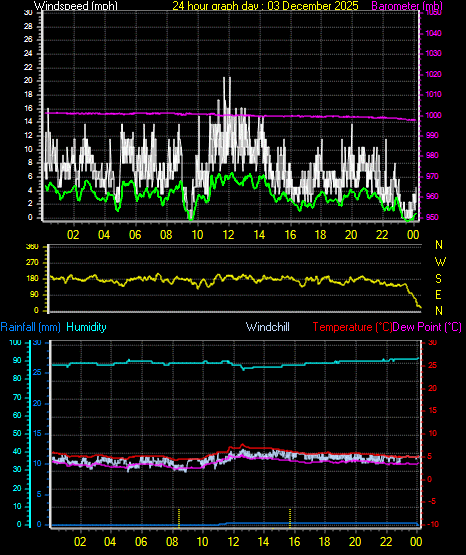Click hour label "18" under the temperature chart

[324, 542]
